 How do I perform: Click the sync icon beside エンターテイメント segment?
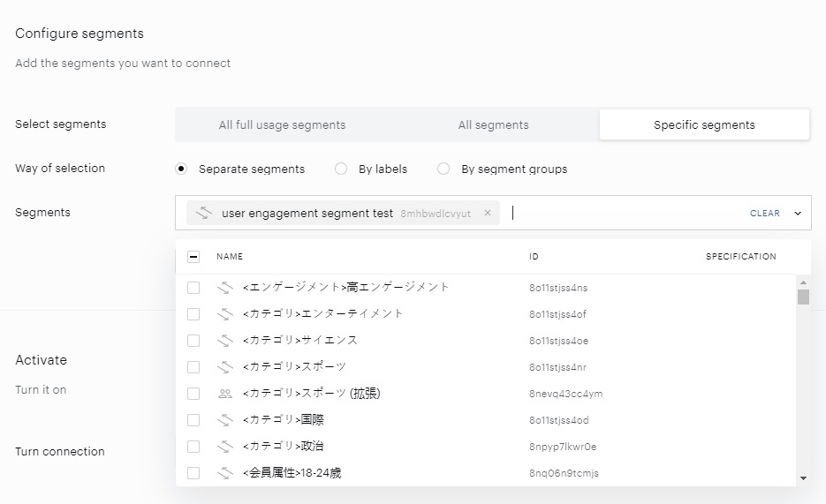coord(225,314)
